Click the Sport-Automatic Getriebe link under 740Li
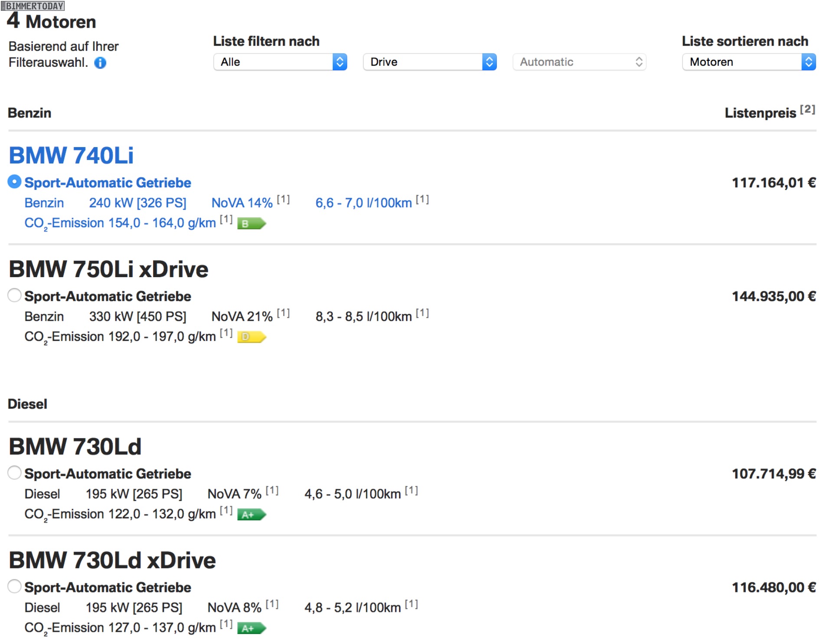Viewport: 833px width, 644px height. pos(108,183)
